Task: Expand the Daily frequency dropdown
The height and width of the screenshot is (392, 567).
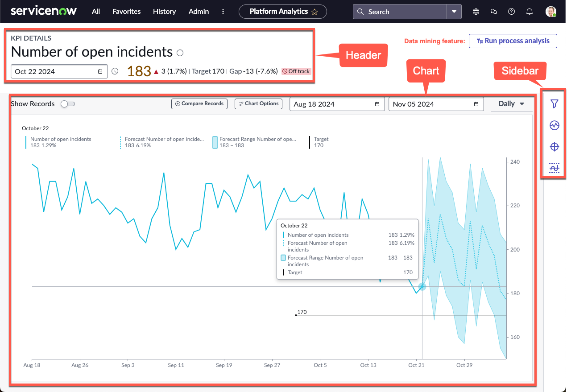Action: point(511,104)
